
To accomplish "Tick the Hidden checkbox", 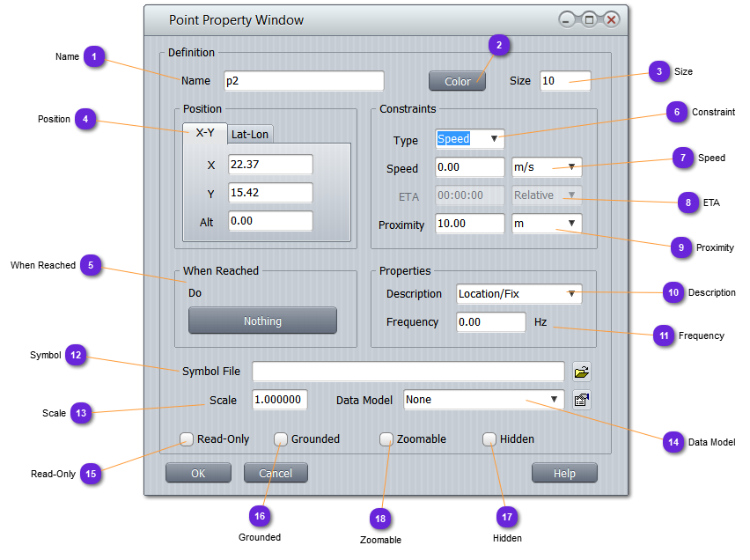I will (x=489, y=438).
